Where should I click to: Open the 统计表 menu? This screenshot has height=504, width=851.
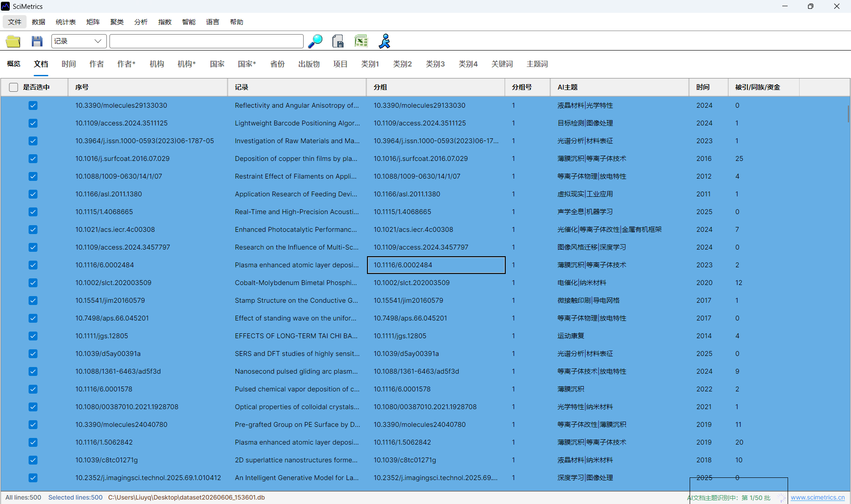pos(66,22)
